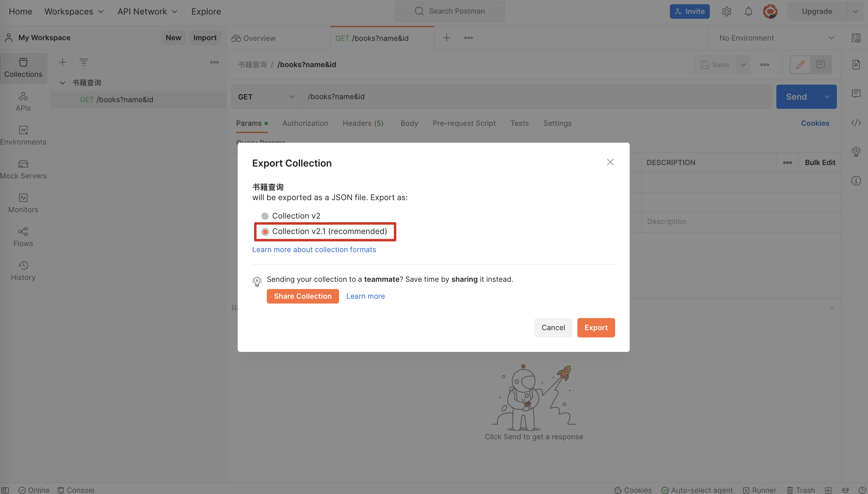Switch to the Authorization tab
The width and height of the screenshot is (868, 494).
pyautogui.click(x=305, y=123)
